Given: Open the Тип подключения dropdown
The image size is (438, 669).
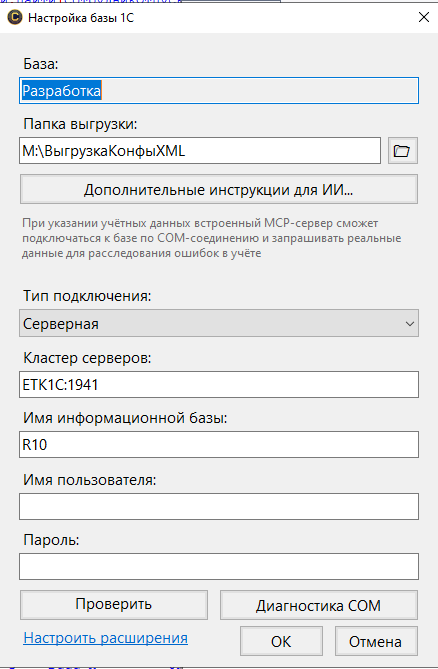Looking at the screenshot, I should pos(219,323).
